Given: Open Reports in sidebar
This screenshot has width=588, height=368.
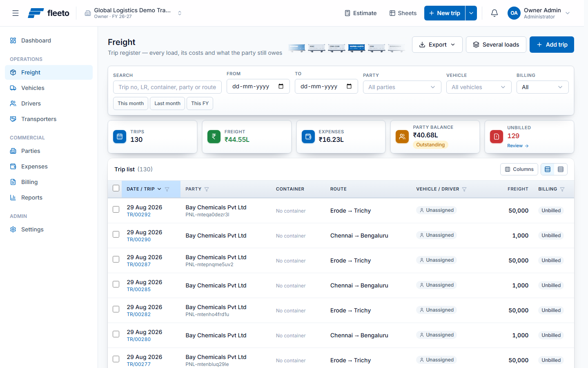Looking at the screenshot, I should coord(49,197).
